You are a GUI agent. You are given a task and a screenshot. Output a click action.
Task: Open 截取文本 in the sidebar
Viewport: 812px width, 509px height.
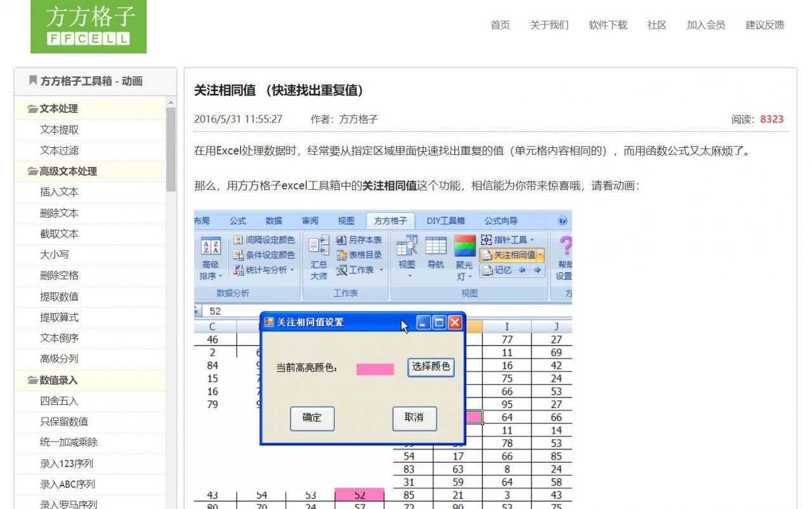[59, 234]
